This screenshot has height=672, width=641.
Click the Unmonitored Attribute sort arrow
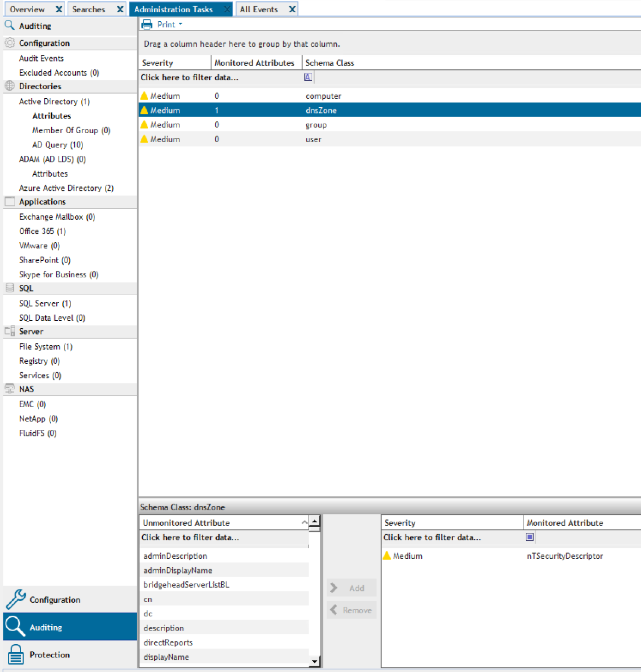point(304,522)
